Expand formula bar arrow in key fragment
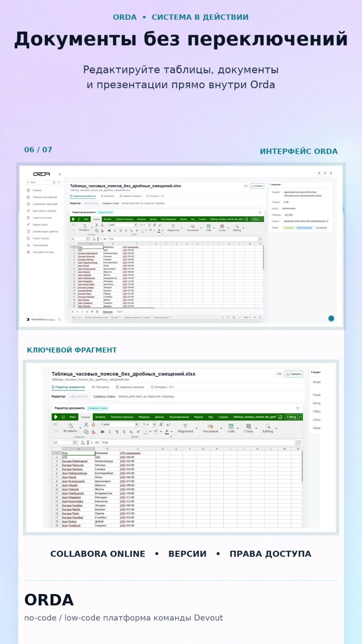Image resolution: width=362 pixels, height=644 pixels. [x=298, y=443]
